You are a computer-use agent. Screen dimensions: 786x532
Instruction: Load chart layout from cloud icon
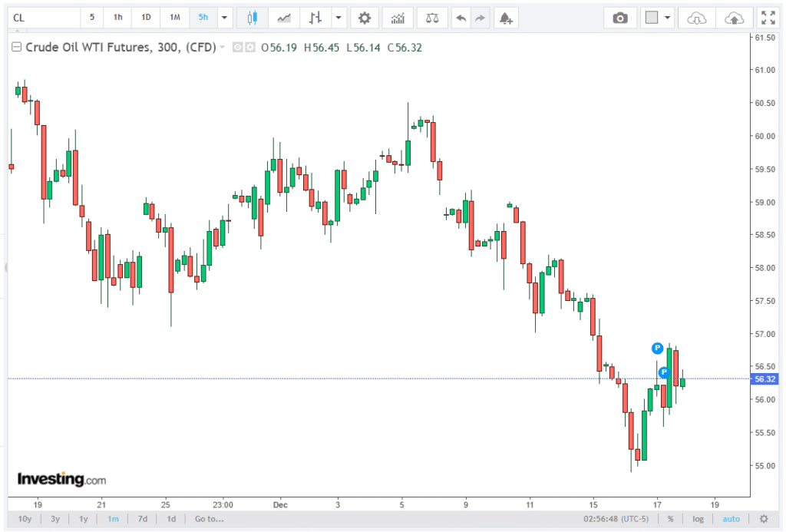pyautogui.click(x=695, y=17)
